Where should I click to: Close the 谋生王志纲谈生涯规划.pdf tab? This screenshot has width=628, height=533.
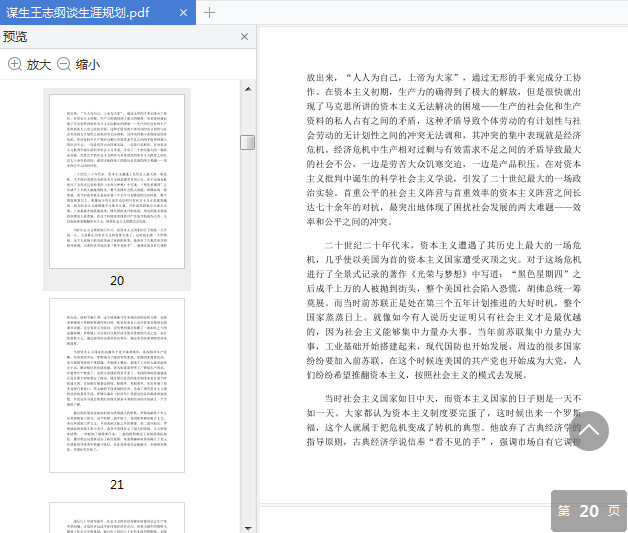coord(183,13)
